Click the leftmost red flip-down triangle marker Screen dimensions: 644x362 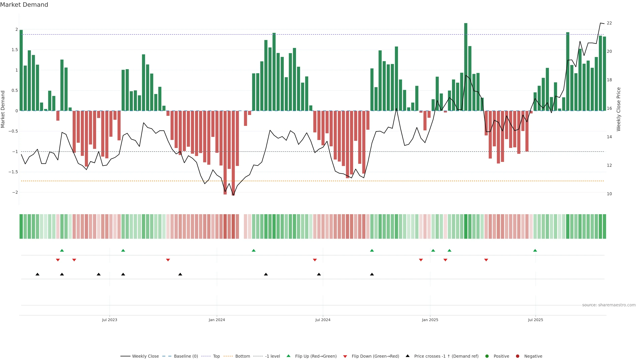click(x=58, y=260)
